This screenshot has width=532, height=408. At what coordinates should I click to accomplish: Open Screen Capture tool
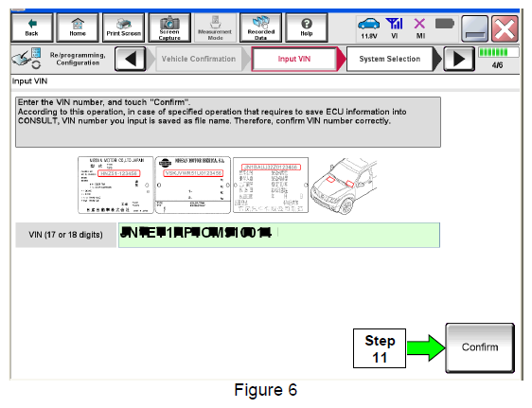(x=169, y=27)
